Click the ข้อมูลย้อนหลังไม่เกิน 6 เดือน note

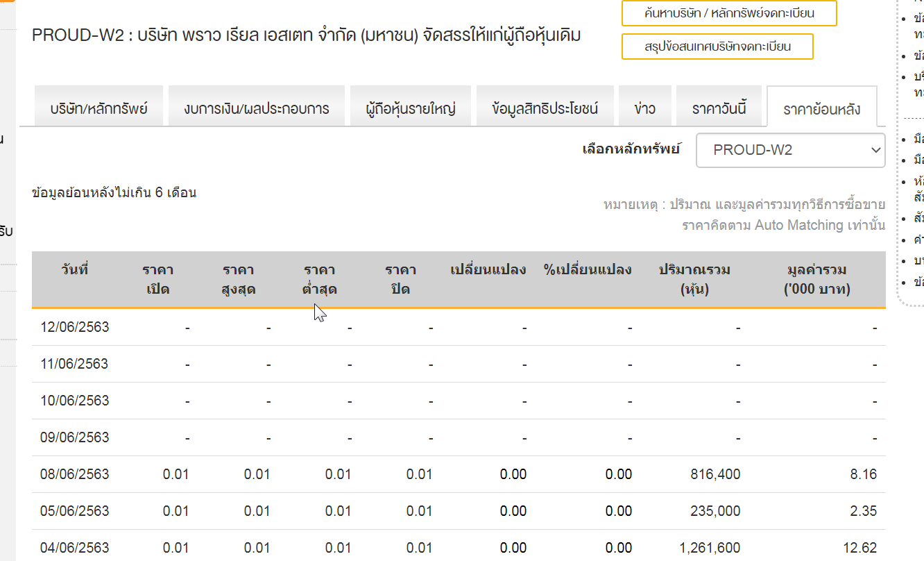coord(114,192)
